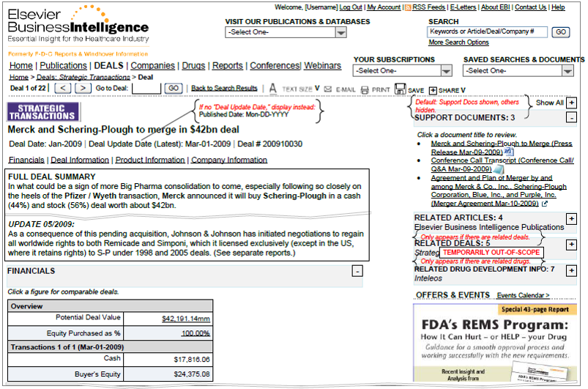Open the E-Letters link
The height and width of the screenshot is (389, 588).
click(x=463, y=7)
